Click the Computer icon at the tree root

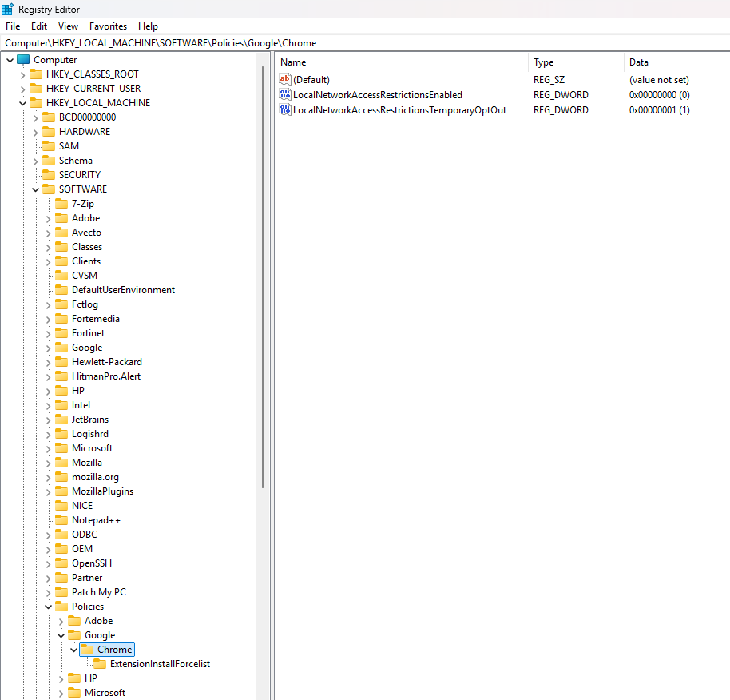pos(23,59)
